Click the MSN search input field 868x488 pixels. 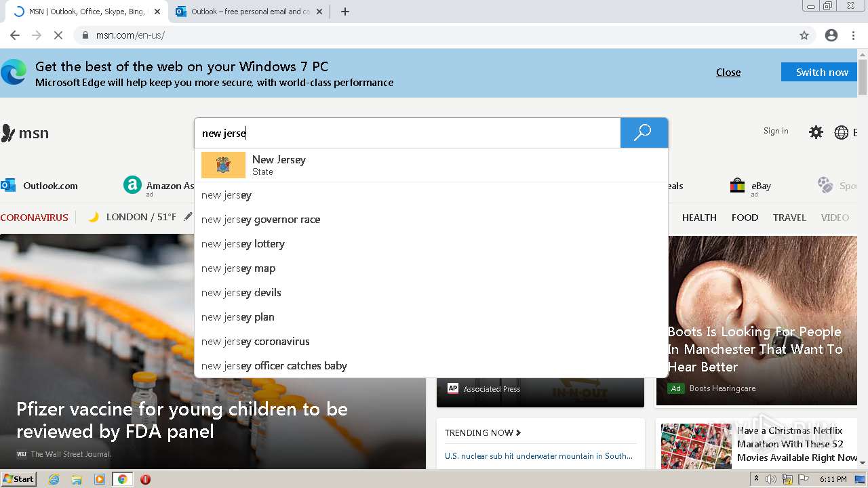[x=407, y=133]
